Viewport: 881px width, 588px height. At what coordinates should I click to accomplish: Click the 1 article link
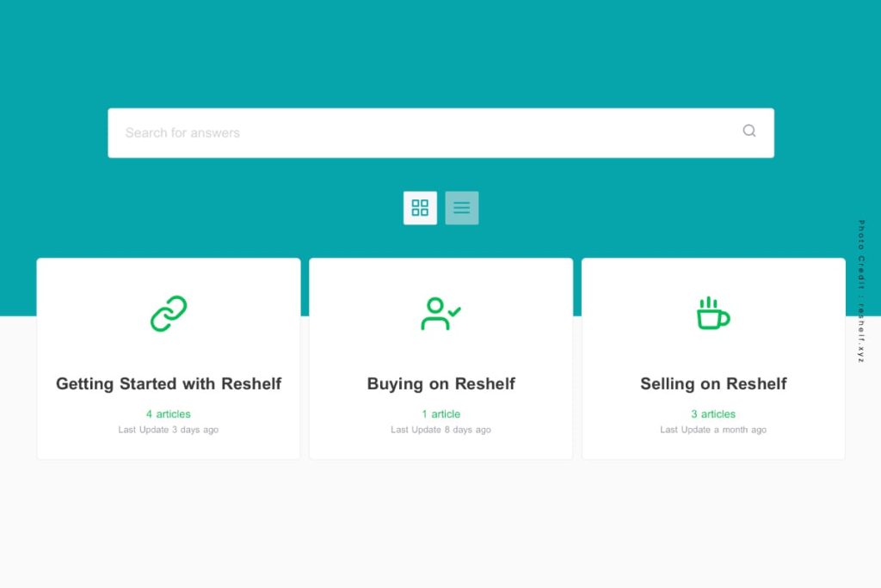(441, 413)
